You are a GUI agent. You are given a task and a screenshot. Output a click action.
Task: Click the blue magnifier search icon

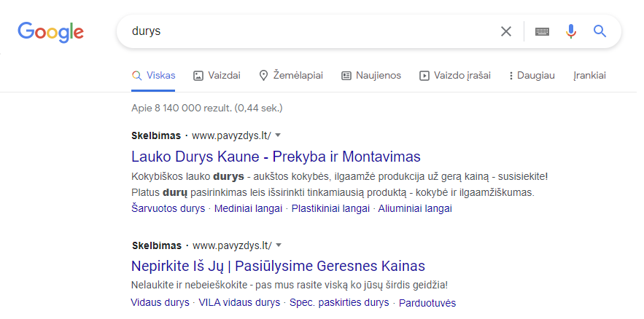[600, 31]
